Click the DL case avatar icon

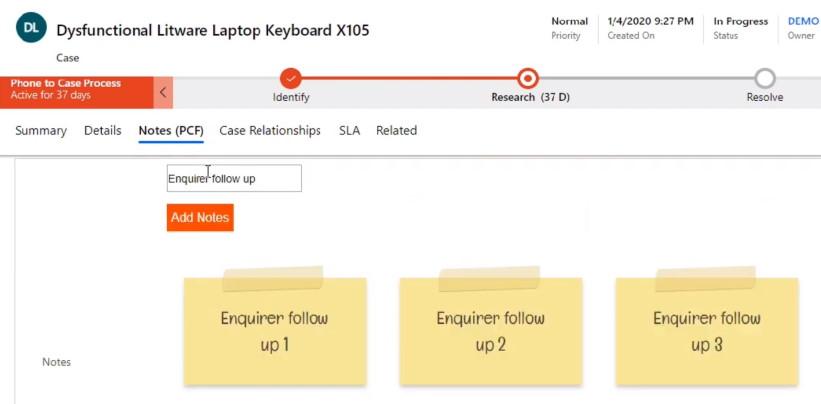[x=31, y=27]
